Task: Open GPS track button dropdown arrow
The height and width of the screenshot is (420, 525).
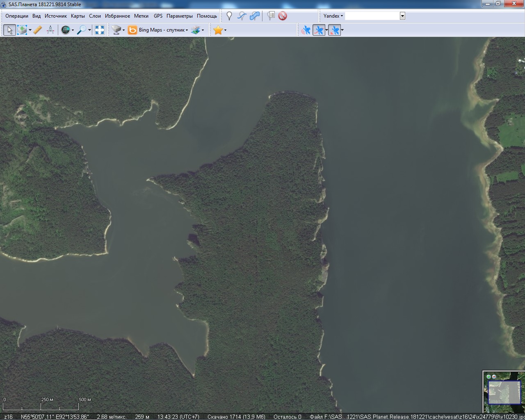Action: pyautogui.click(x=326, y=30)
